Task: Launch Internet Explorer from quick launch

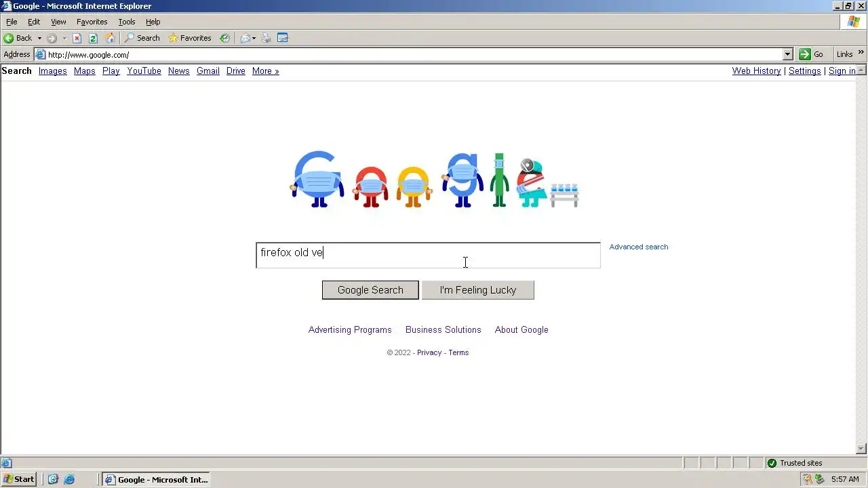Action: click(x=69, y=479)
